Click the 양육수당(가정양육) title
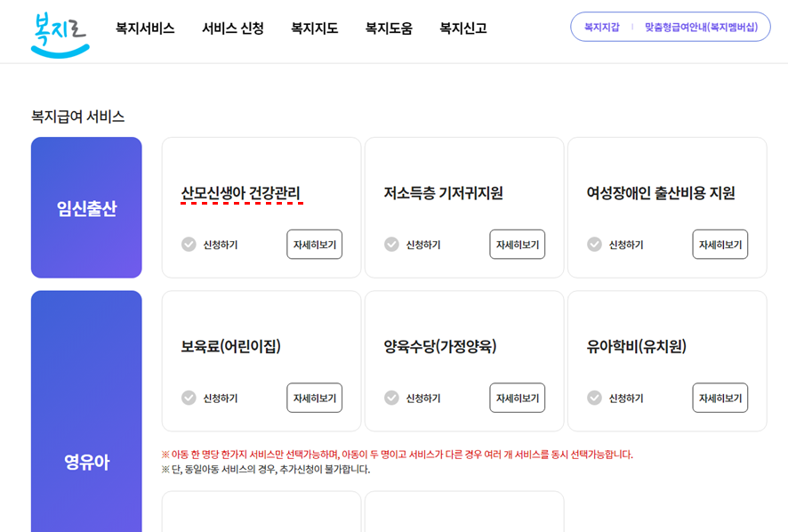This screenshot has width=788, height=532. 440,346
